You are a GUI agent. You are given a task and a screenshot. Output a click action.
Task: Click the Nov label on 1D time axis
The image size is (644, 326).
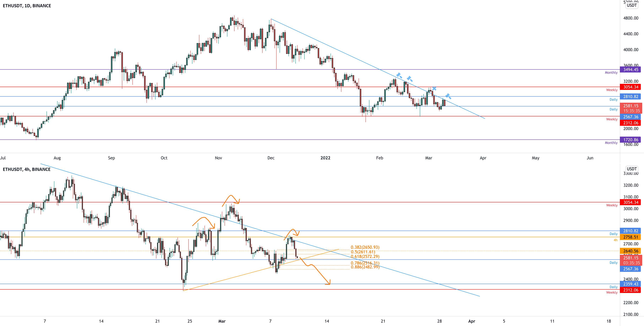click(x=219, y=158)
